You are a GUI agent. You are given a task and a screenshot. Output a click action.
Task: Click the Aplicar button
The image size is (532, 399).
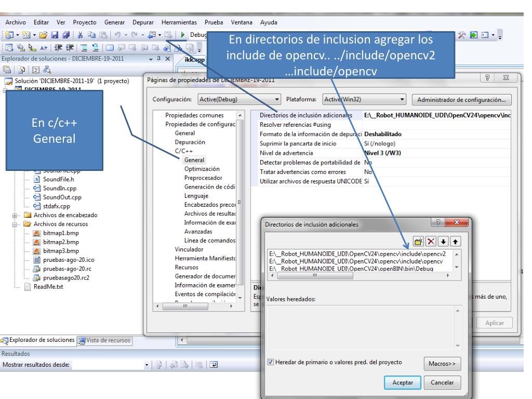pyautogui.click(x=495, y=323)
